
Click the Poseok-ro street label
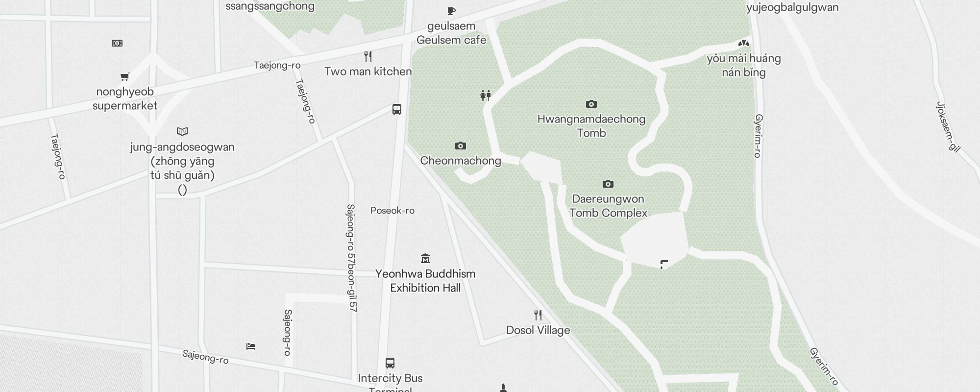coord(392,211)
